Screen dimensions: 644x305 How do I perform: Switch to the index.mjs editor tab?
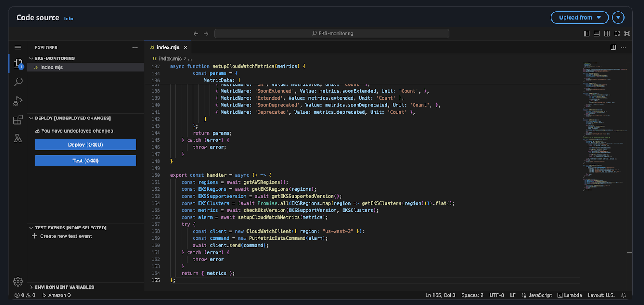pos(168,47)
